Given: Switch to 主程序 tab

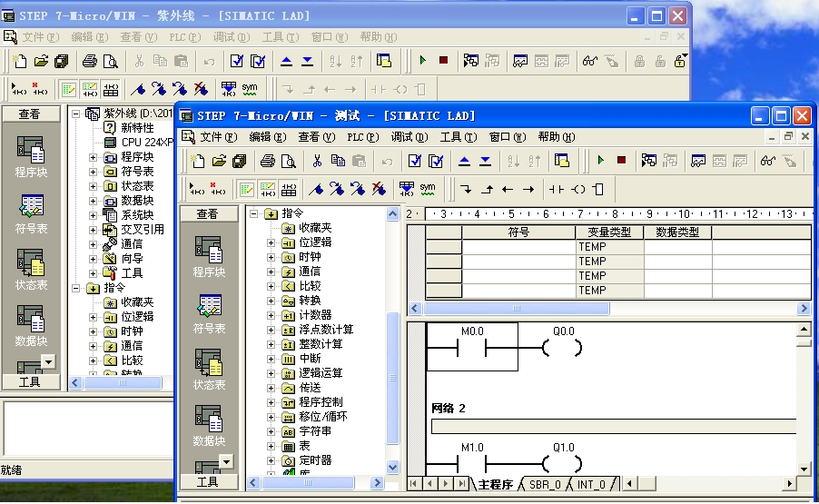Looking at the screenshot, I should 495,484.
